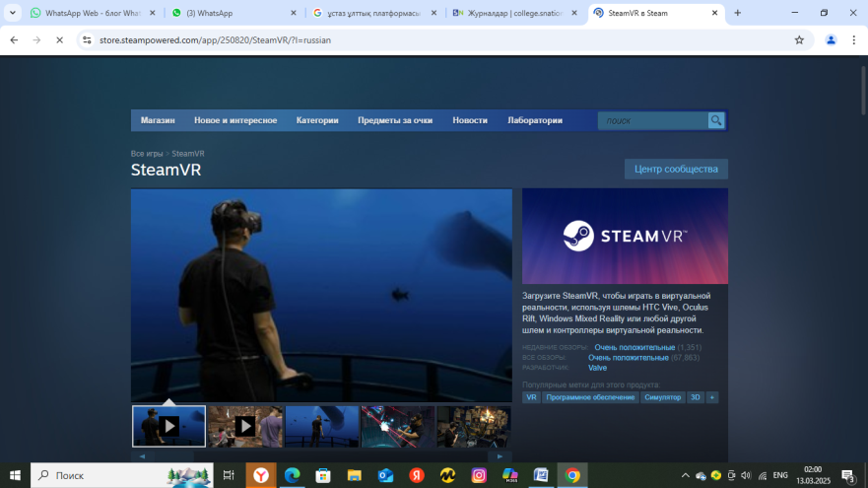Open the red Yandex icon in taskbar
868x488 pixels.
(417, 475)
